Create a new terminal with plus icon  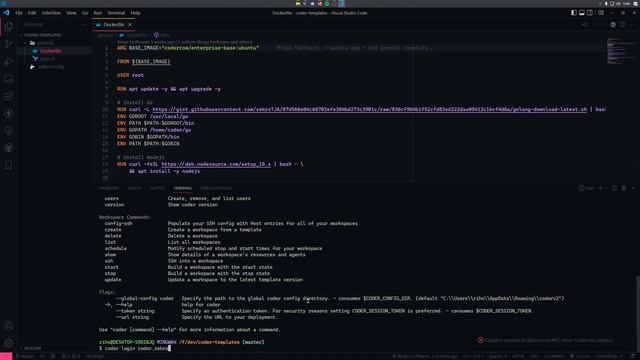[x=600, y=188]
